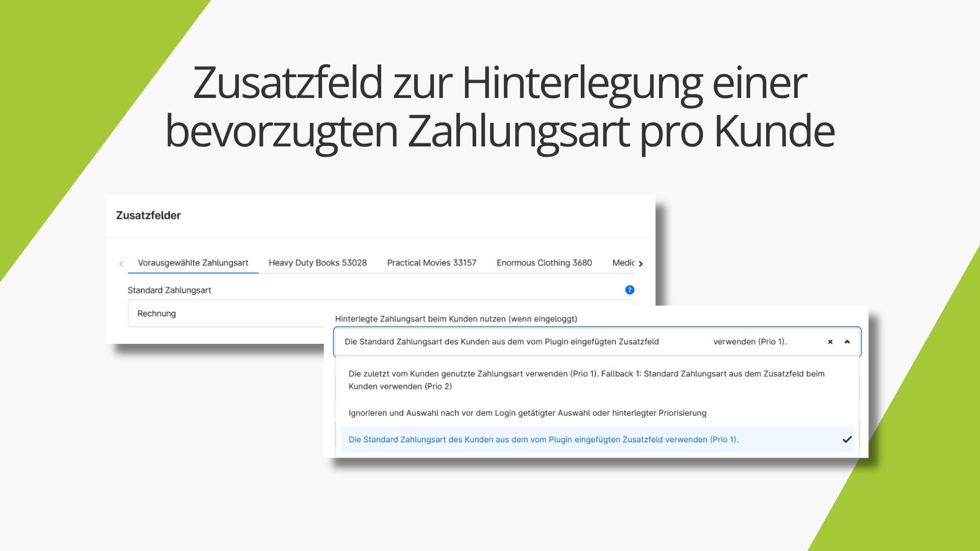Switch to the Enormous Clothing 3680 tab
This screenshot has width=980, height=551.
[544, 263]
